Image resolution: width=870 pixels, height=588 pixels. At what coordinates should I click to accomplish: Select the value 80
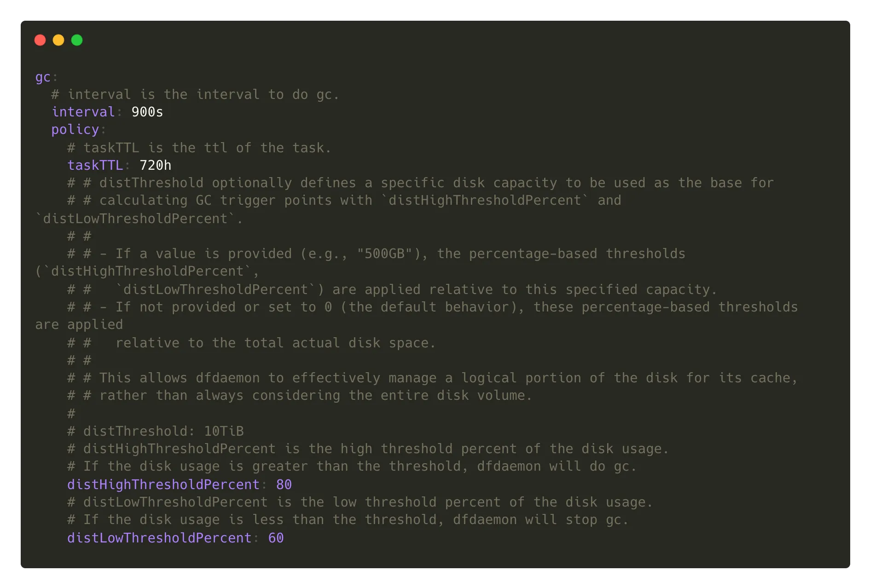coord(284,484)
